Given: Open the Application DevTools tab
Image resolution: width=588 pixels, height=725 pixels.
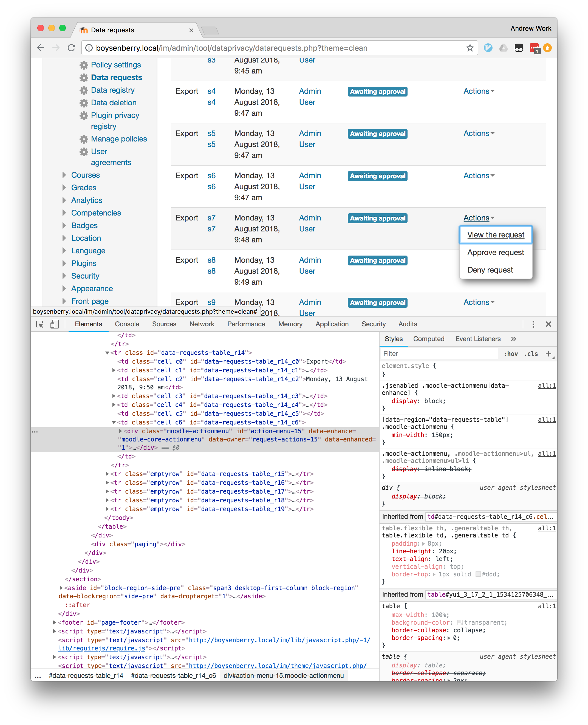Looking at the screenshot, I should click(x=332, y=324).
